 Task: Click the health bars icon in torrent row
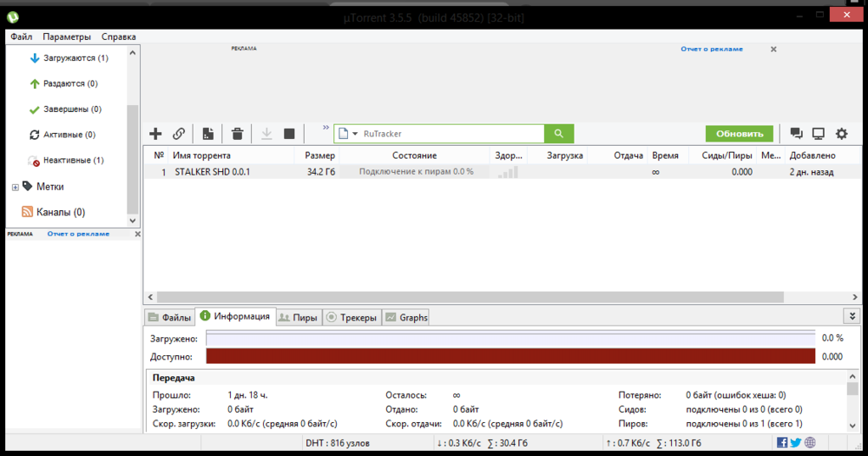click(x=508, y=172)
